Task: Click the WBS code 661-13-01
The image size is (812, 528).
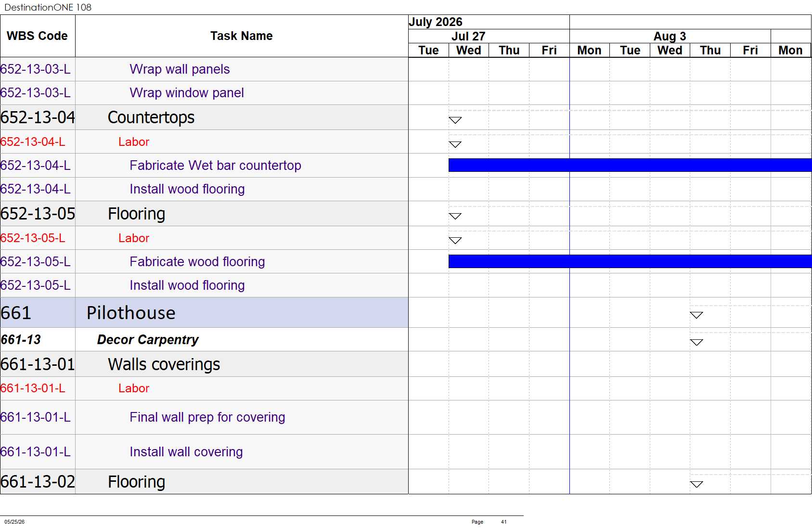Action: [38, 364]
